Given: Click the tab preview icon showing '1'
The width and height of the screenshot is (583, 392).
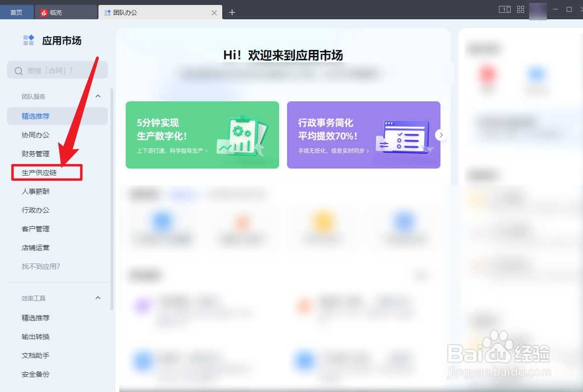Looking at the screenshot, I should click(x=504, y=9).
